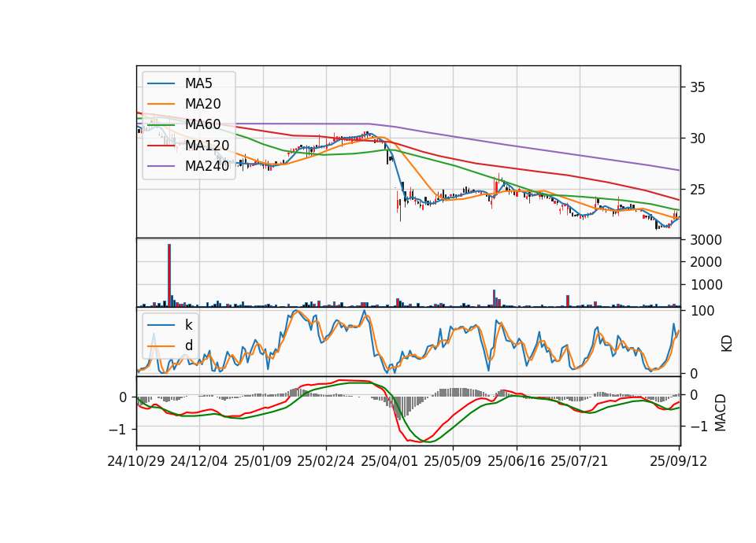The height and width of the screenshot is (543, 756).
Task: Click the blue MA5 line sample in legend
Action: (x=161, y=84)
